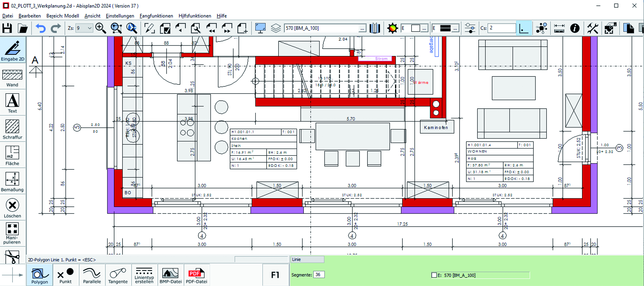Image resolution: width=644 pixels, height=286 pixels.
Task: Click the Segmente value field
Action: (319, 275)
